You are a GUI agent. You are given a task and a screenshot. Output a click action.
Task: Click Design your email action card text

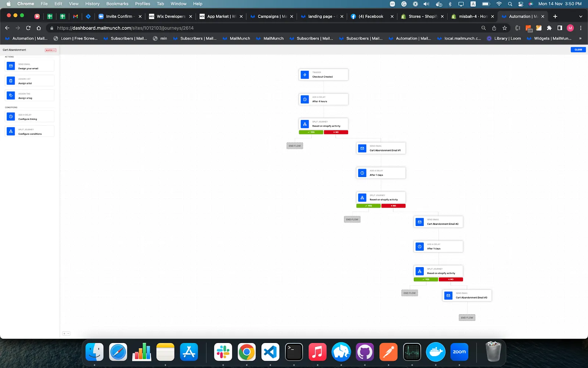28,68
